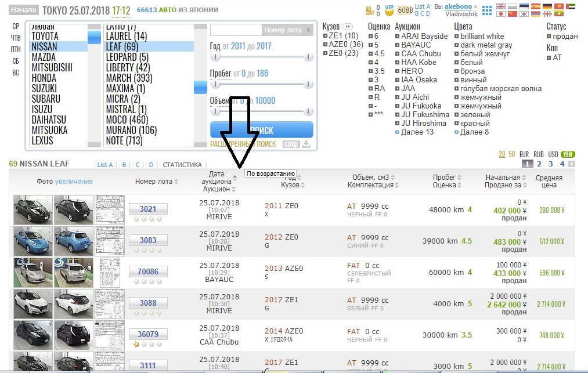This screenshot has width=588, height=373.
Task: Toggle the grade 4.5 filter
Action: [370, 53]
